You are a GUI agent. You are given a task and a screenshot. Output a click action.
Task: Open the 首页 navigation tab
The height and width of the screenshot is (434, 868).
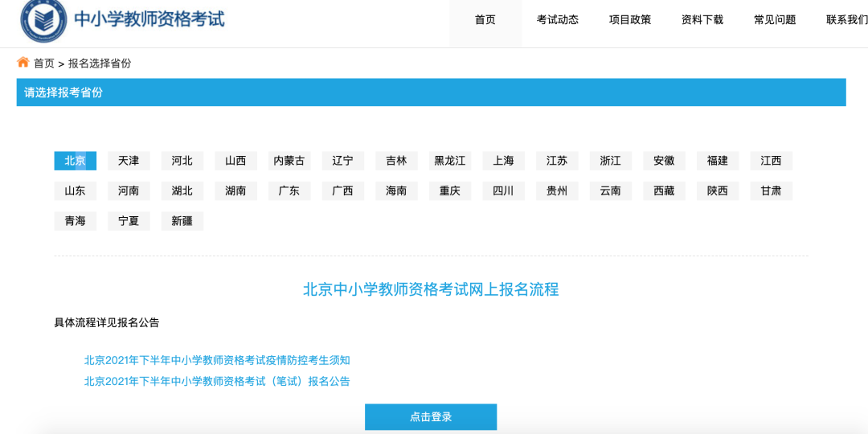[x=485, y=20]
